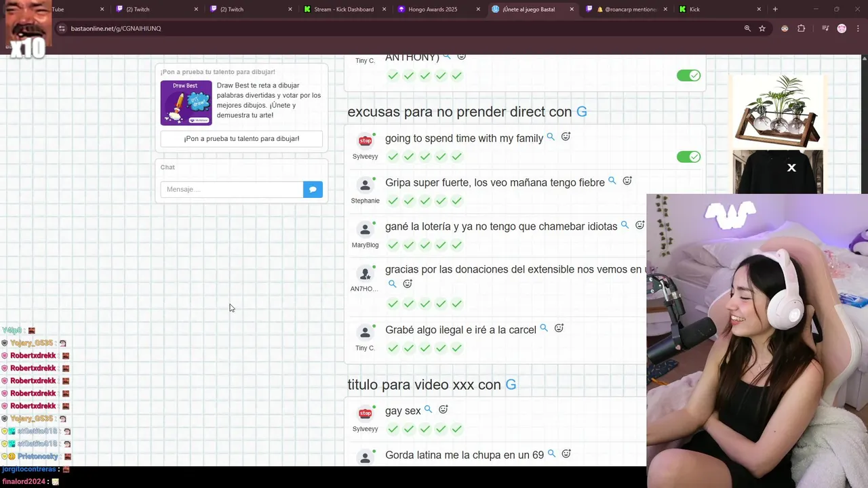Click Sylveeyy's stop avatar beside 'going to spend time'

(366, 141)
